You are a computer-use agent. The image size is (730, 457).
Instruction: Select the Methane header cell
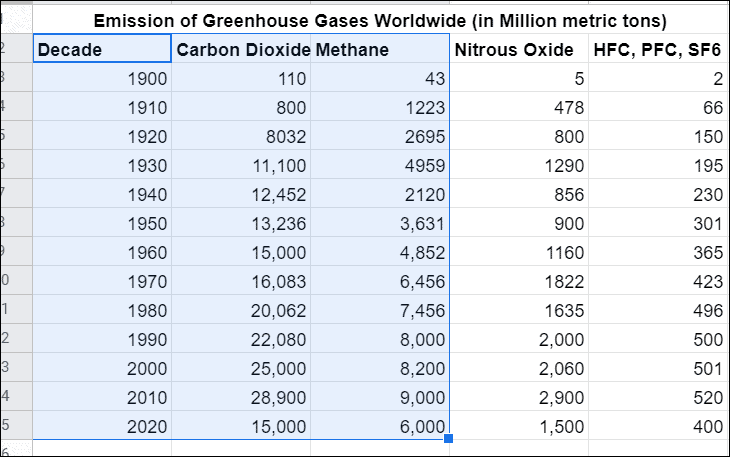click(380, 48)
